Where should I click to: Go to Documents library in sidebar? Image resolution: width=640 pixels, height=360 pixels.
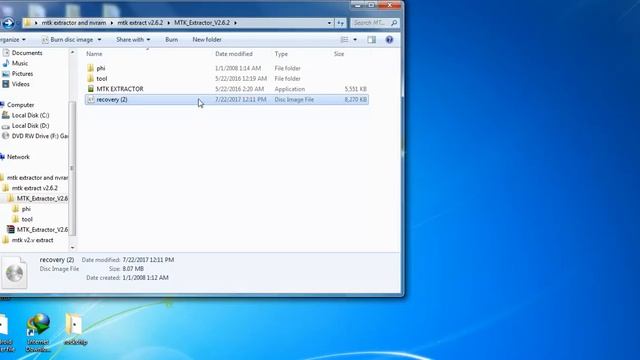27,53
